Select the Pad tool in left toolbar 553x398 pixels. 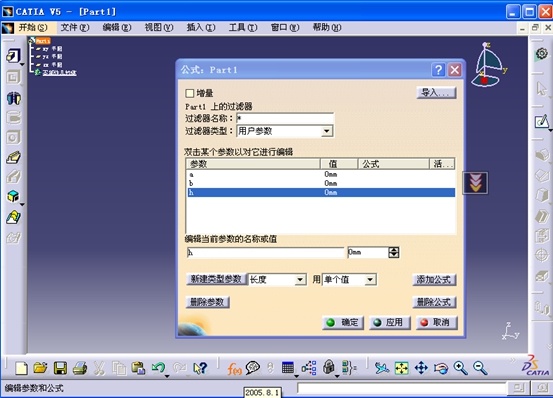coord(13,56)
